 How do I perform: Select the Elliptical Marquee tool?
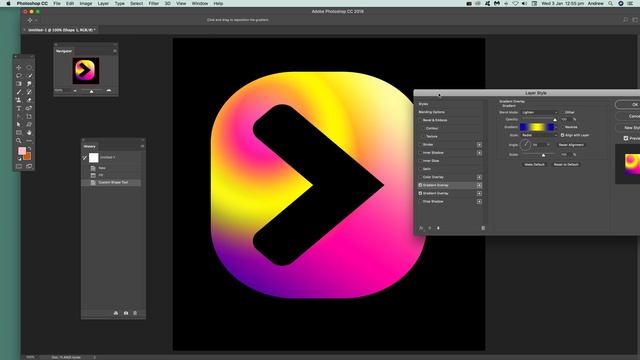(29, 67)
